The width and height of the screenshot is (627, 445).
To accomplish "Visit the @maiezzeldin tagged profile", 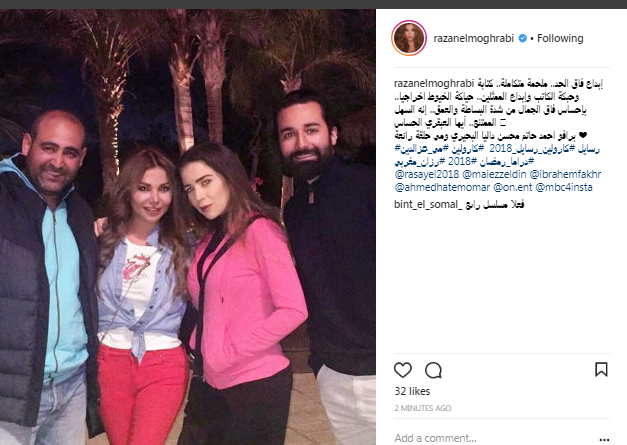I will pyautogui.click(x=494, y=175).
